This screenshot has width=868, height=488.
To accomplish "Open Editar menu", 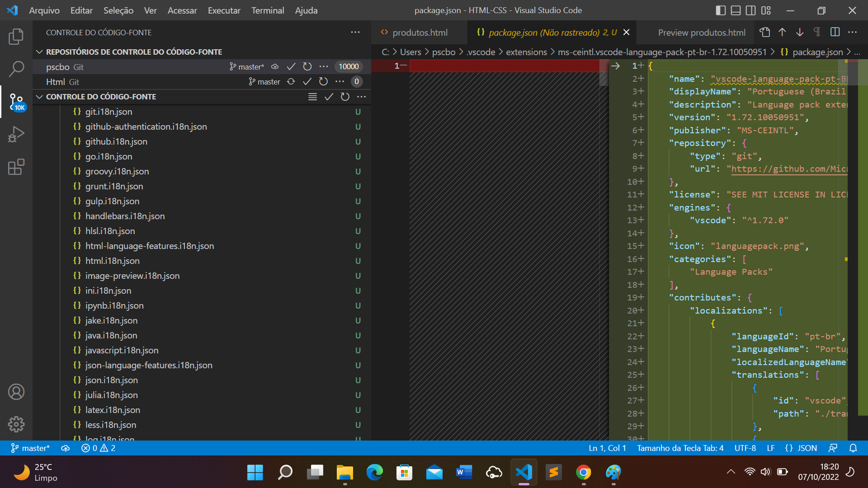I will (81, 10).
